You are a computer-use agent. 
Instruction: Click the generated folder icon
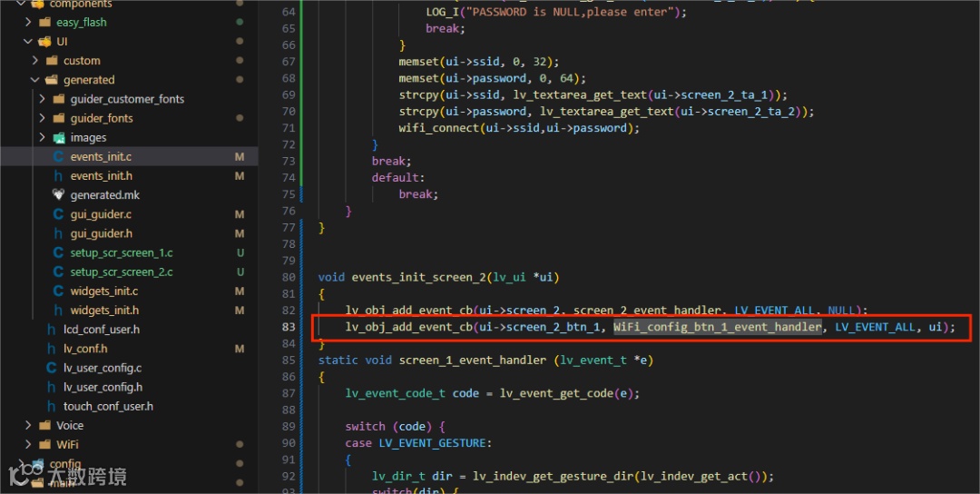point(52,80)
